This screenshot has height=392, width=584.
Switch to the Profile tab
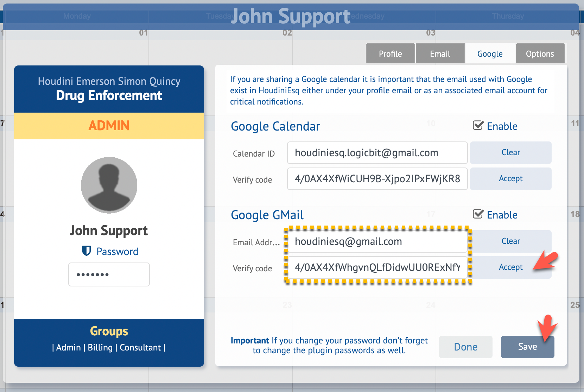390,54
